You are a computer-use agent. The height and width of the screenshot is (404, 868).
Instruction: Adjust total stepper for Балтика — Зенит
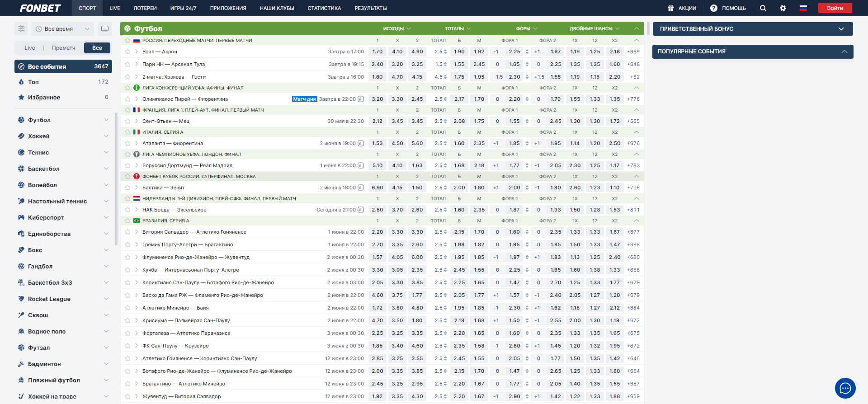coord(445,188)
